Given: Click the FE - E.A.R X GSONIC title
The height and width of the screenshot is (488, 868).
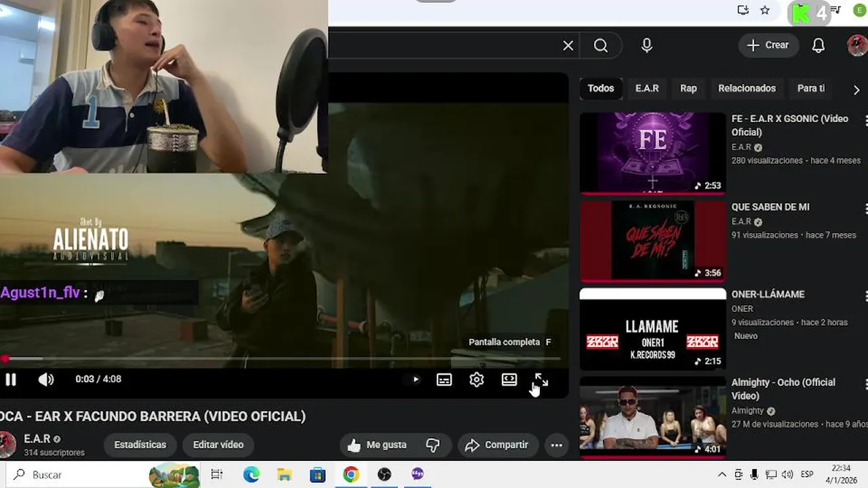Looking at the screenshot, I should (789, 125).
